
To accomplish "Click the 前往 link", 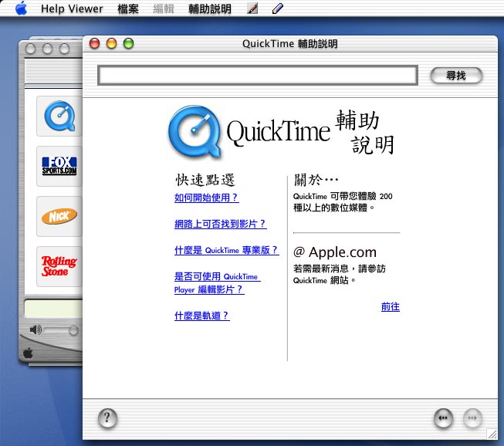I will (390, 306).
